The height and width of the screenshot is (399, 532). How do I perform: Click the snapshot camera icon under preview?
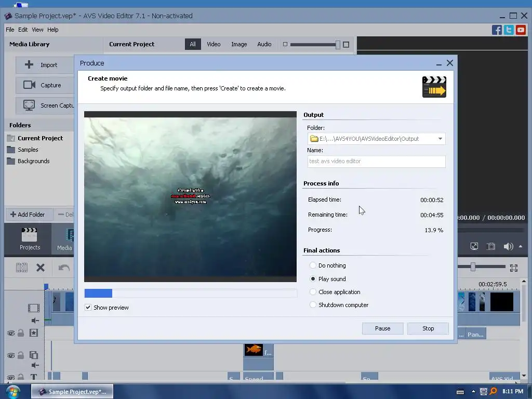pos(490,246)
